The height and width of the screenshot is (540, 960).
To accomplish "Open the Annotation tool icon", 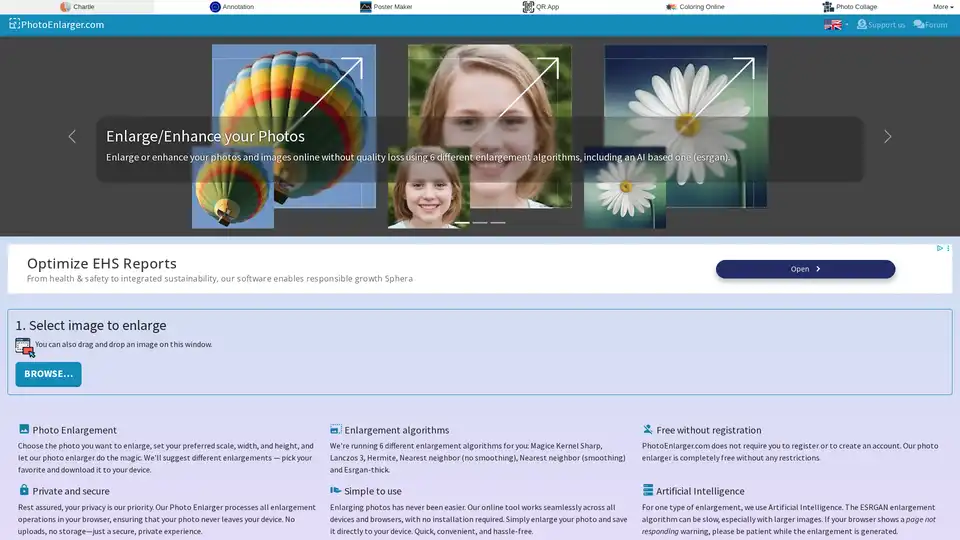I will [216, 6].
